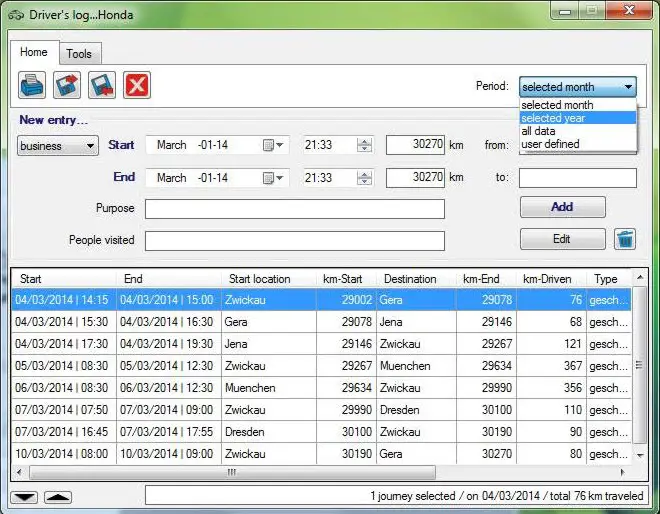Switch to the Tools tab

[x=79, y=53]
